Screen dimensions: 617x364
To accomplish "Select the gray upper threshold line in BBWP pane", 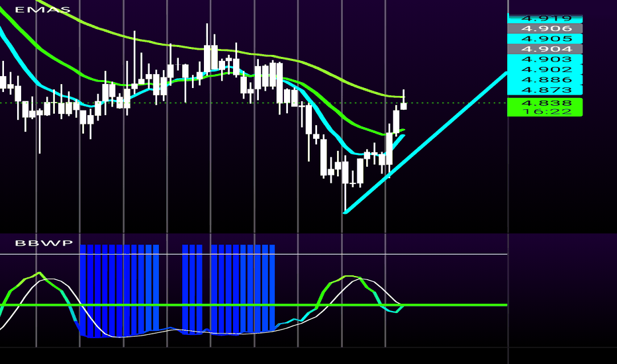I will pos(254,254).
